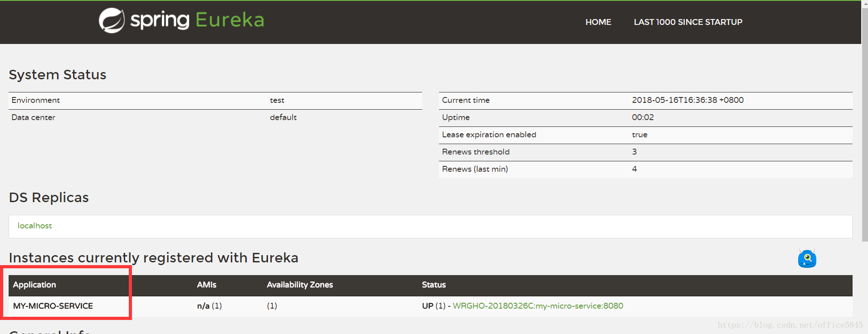Click the Data center label

click(33, 117)
